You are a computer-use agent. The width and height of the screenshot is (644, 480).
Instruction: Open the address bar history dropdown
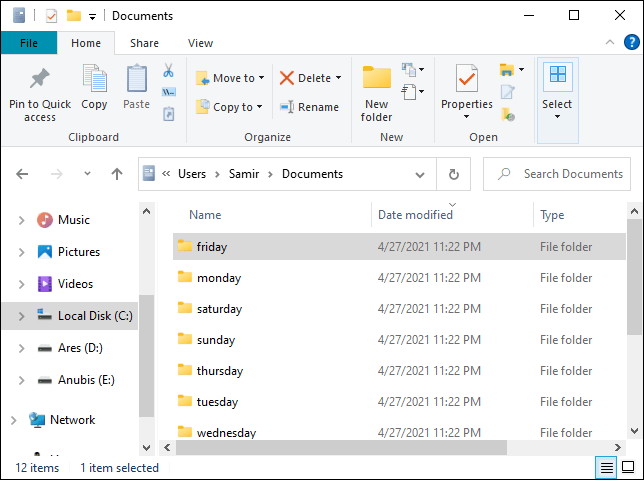pyautogui.click(x=420, y=175)
